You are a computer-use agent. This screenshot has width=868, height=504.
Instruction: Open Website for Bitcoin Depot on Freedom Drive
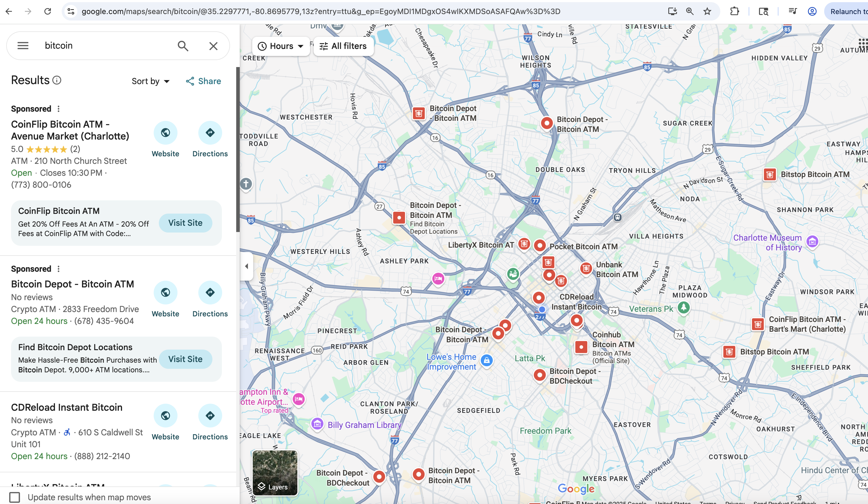pyautogui.click(x=165, y=300)
